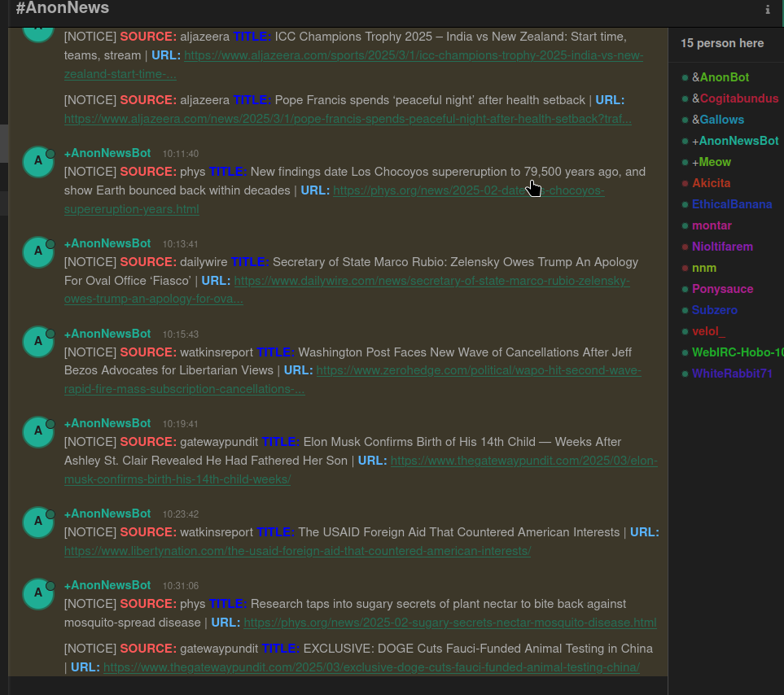The height and width of the screenshot is (695, 784).
Task: Click the AnonNewsBot avatar on the 10:19:41 message
Action: [38, 431]
